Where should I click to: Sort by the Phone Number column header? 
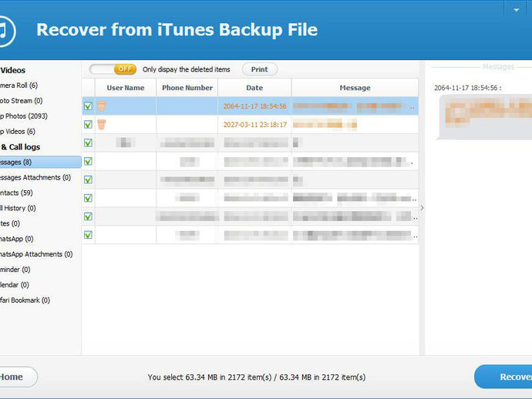click(x=187, y=88)
